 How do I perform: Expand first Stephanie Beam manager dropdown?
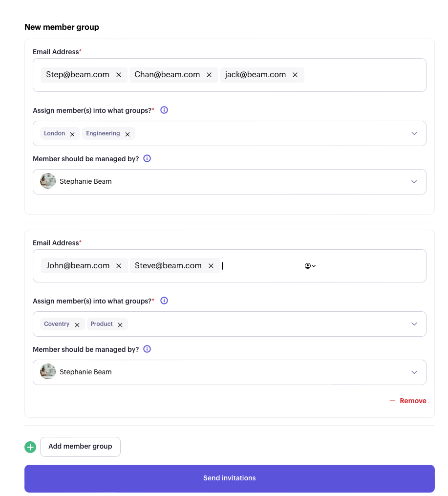pos(414,182)
